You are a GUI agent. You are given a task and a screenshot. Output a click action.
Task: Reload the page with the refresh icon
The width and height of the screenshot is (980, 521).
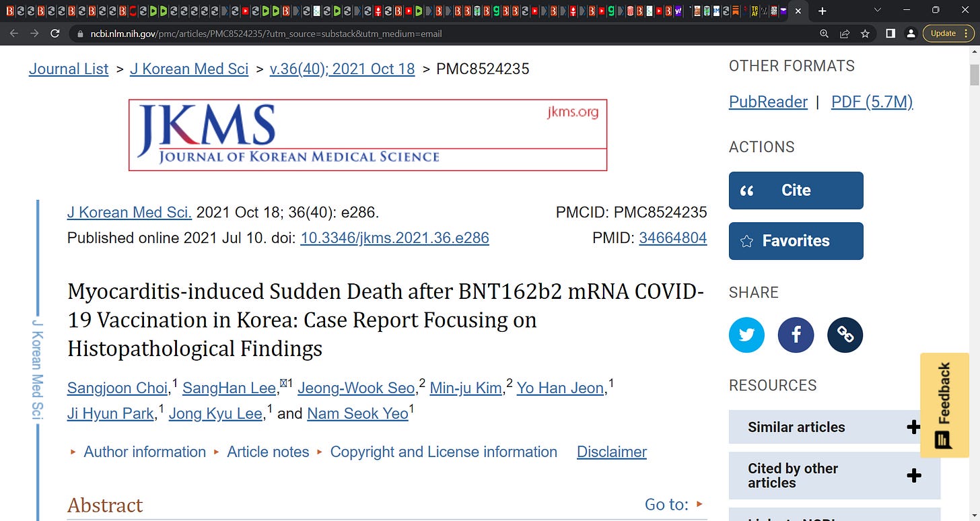pyautogui.click(x=55, y=33)
